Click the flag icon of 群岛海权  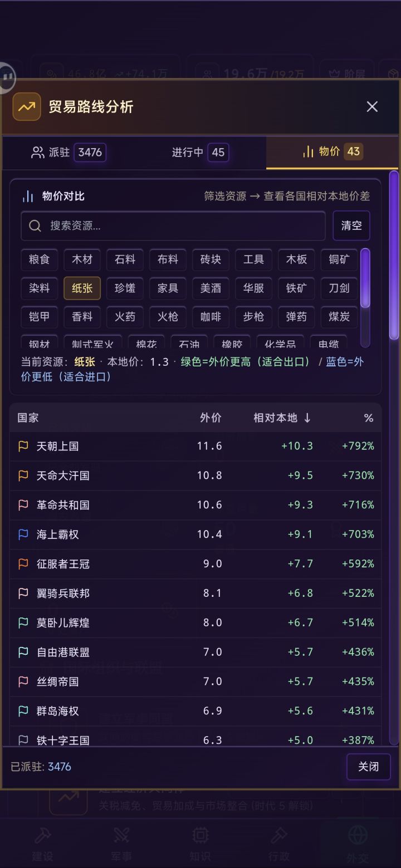tap(23, 711)
